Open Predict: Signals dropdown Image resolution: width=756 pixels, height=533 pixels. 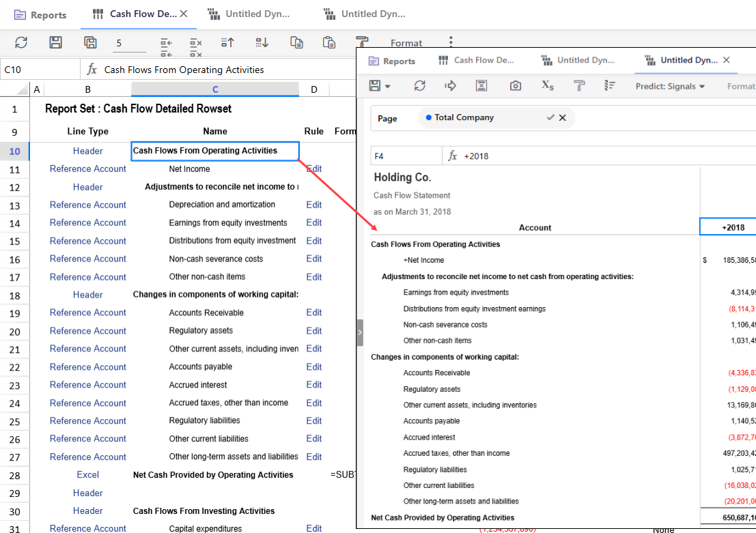(670, 86)
